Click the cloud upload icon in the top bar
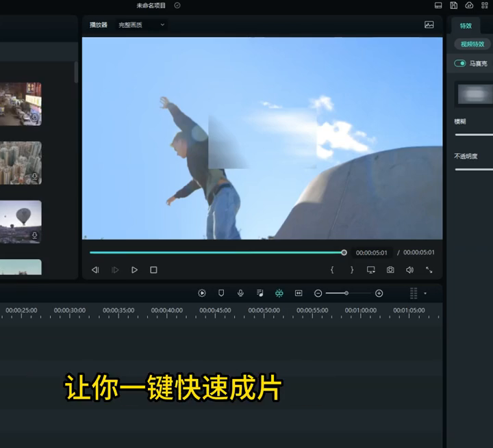 point(470,5)
